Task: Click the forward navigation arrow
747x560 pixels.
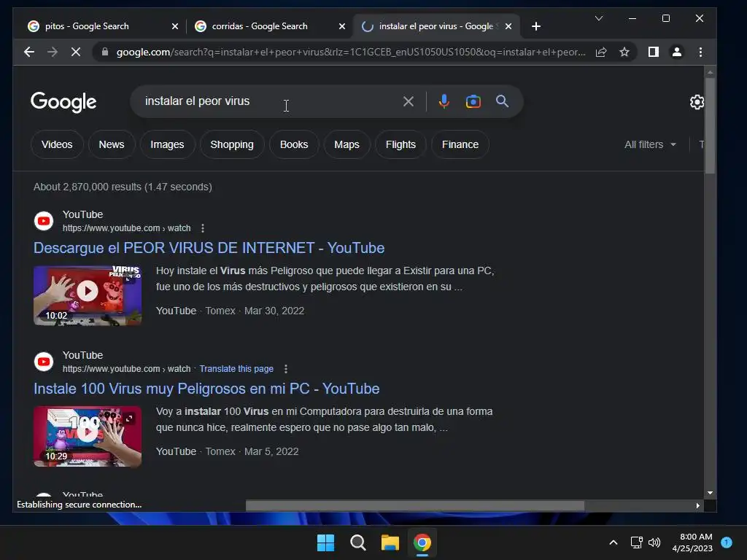Action: [x=53, y=52]
